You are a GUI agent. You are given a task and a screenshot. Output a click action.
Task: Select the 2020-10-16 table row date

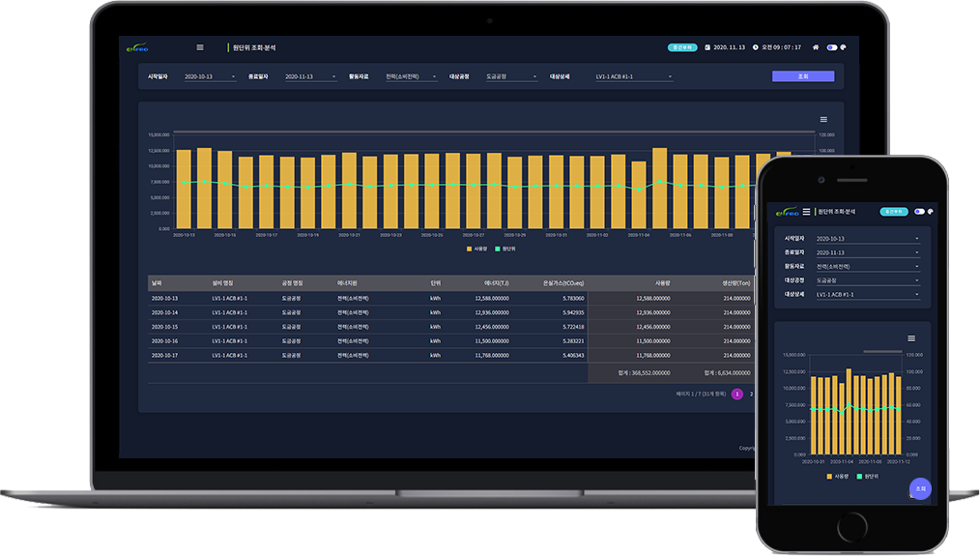click(x=164, y=341)
